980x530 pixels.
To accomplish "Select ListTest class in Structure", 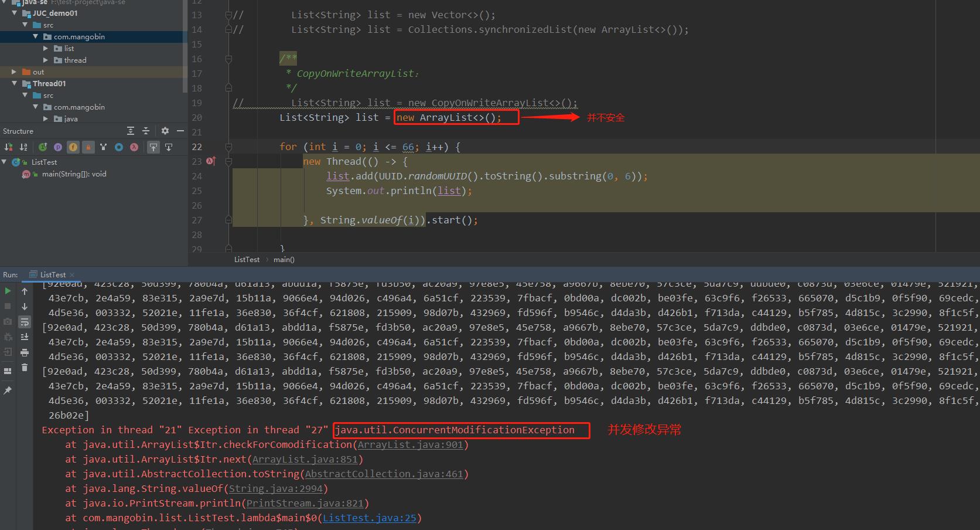I will coord(45,162).
